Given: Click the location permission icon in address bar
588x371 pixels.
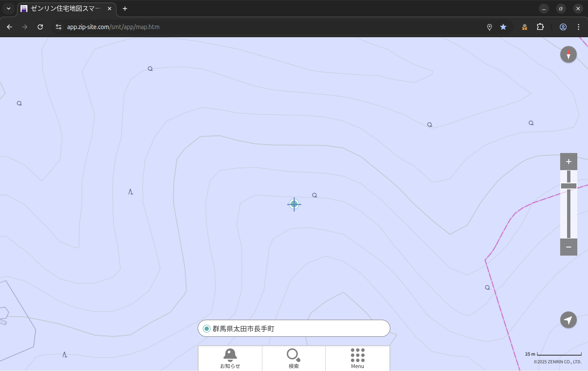Looking at the screenshot, I should coord(490,27).
